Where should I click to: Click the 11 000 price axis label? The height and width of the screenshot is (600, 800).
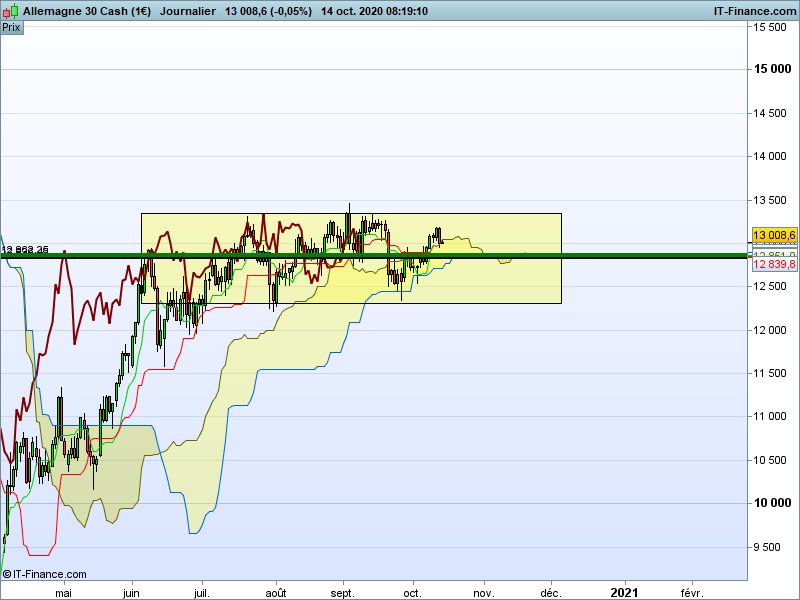pos(770,416)
